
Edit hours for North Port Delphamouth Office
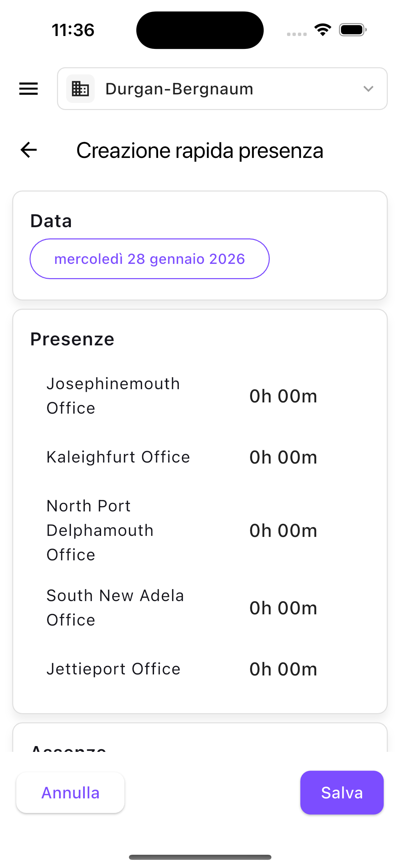click(283, 530)
